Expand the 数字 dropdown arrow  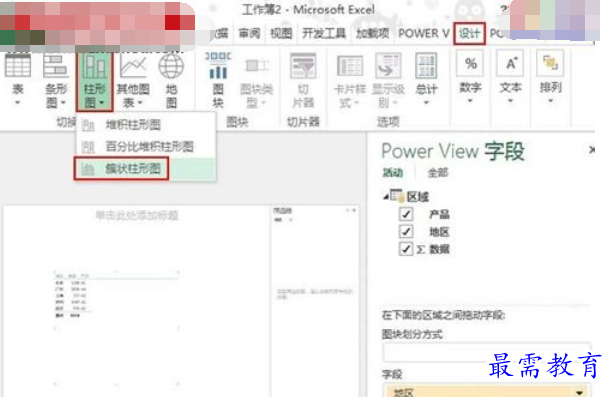(470, 101)
